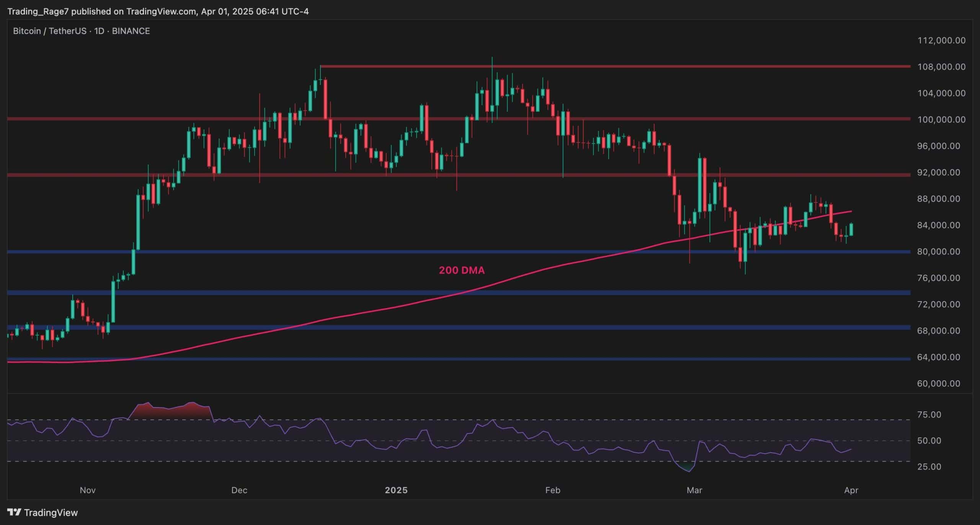Click the Feb time axis label

[552, 490]
